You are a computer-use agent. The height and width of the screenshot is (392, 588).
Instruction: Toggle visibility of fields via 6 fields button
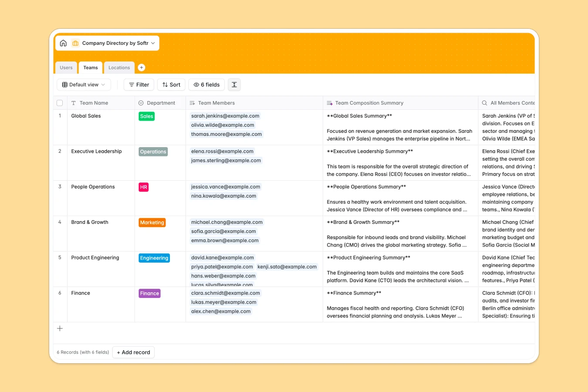tap(206, 84)
